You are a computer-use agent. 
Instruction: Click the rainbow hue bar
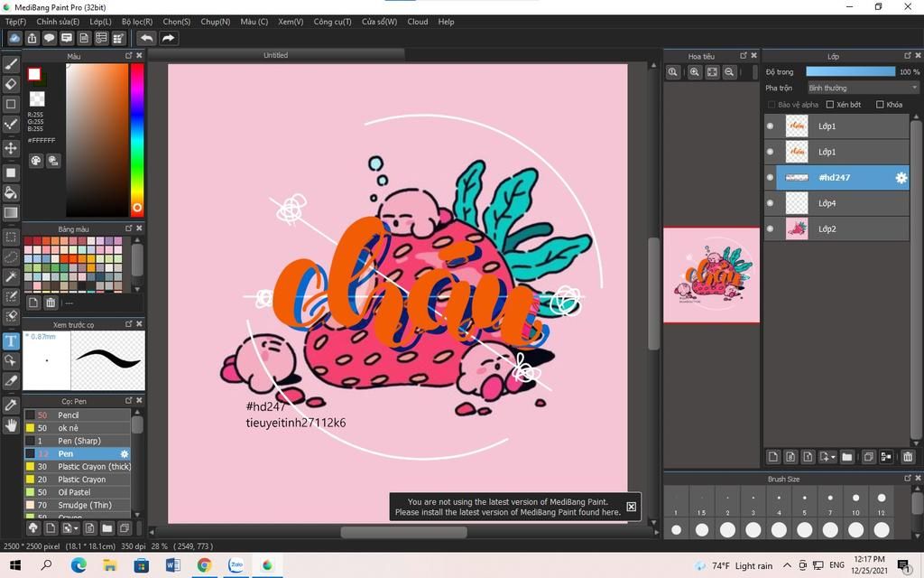pyautogui.click(x=137, y=140)
